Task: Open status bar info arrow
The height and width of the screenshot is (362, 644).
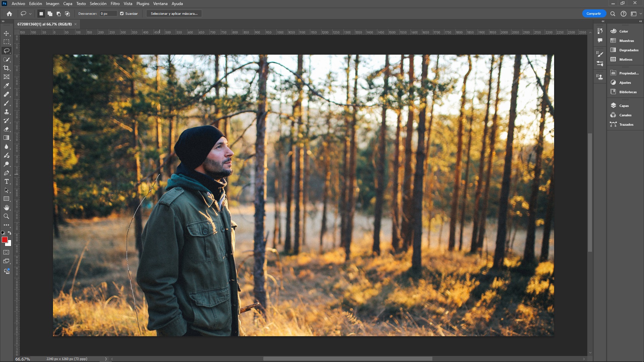Action: [106, 359]
